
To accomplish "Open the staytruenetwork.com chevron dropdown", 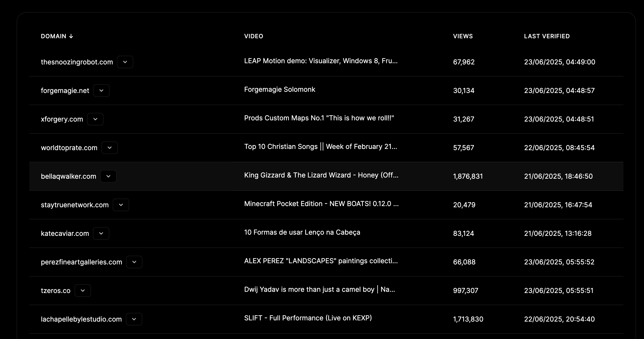I will coord(121,205).
